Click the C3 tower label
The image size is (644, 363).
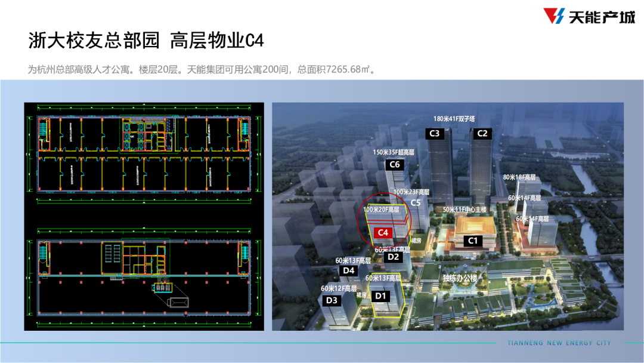[x=434, y=134]
